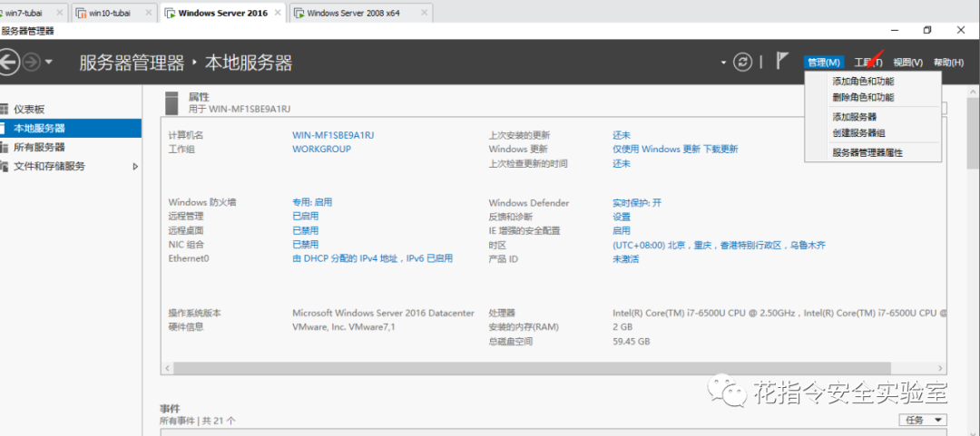
Task: Click 已禁用 remote desktop link
Action: (x=306, y=230)
